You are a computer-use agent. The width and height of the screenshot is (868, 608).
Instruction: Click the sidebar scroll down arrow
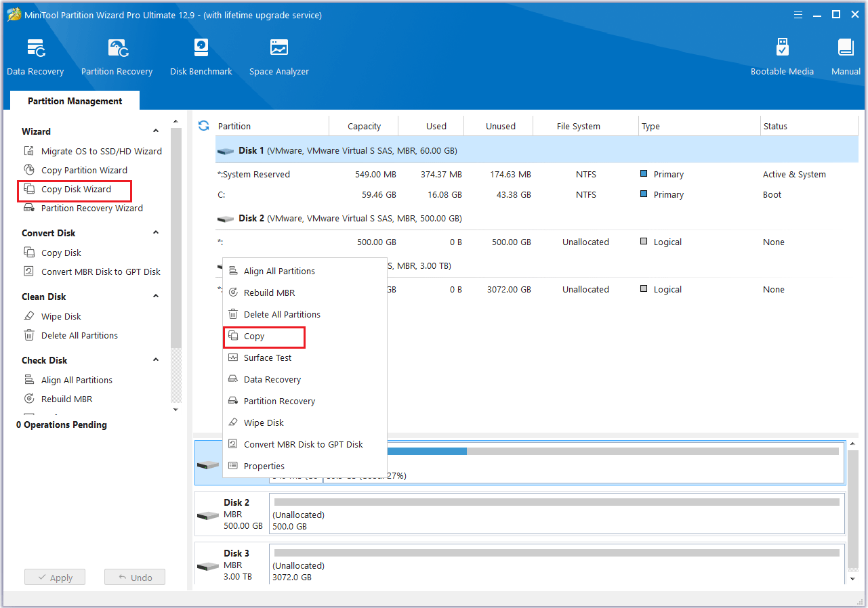click(x=176, y=410)
